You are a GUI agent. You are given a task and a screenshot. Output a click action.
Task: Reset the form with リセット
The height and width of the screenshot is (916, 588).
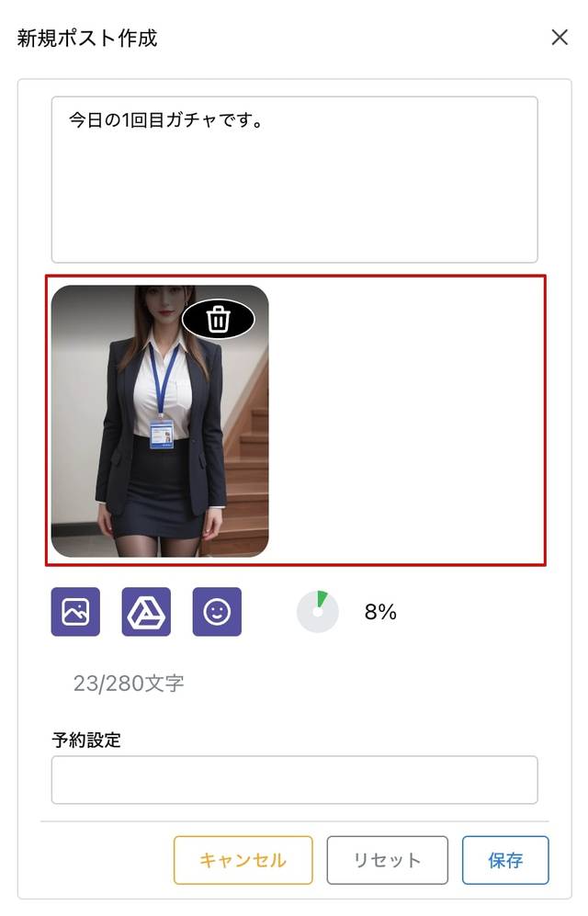pos(387,860)
